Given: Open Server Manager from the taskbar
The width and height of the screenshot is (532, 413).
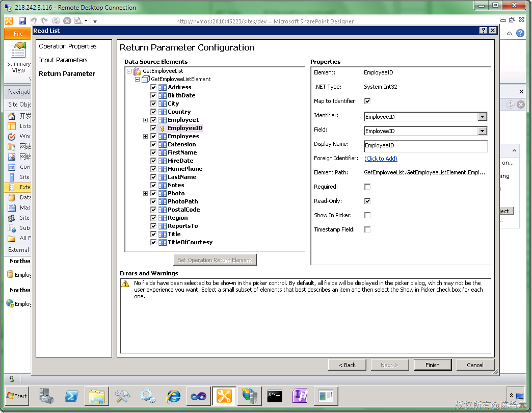Looking at the screenshot, I should (x=46, y=396).
